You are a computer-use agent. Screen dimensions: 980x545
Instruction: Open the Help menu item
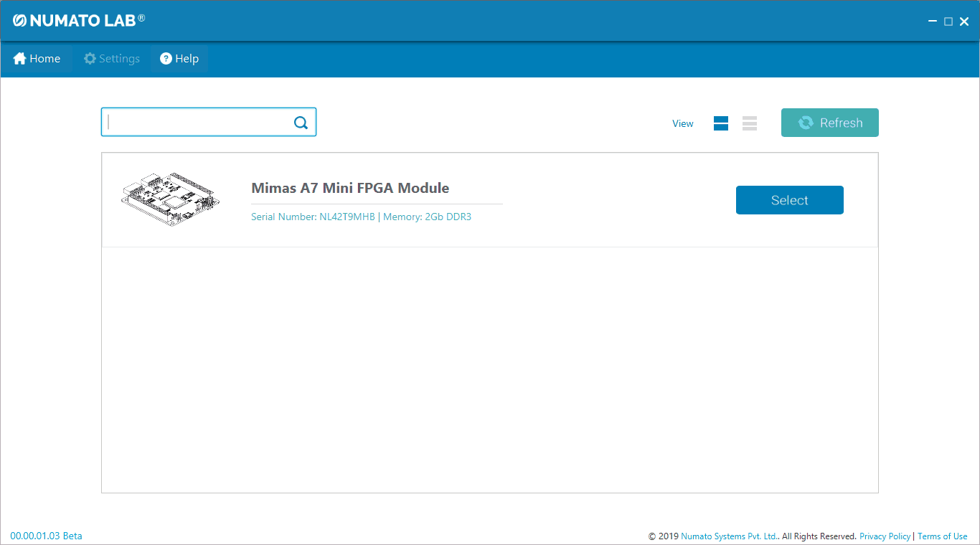coord(179,59)
